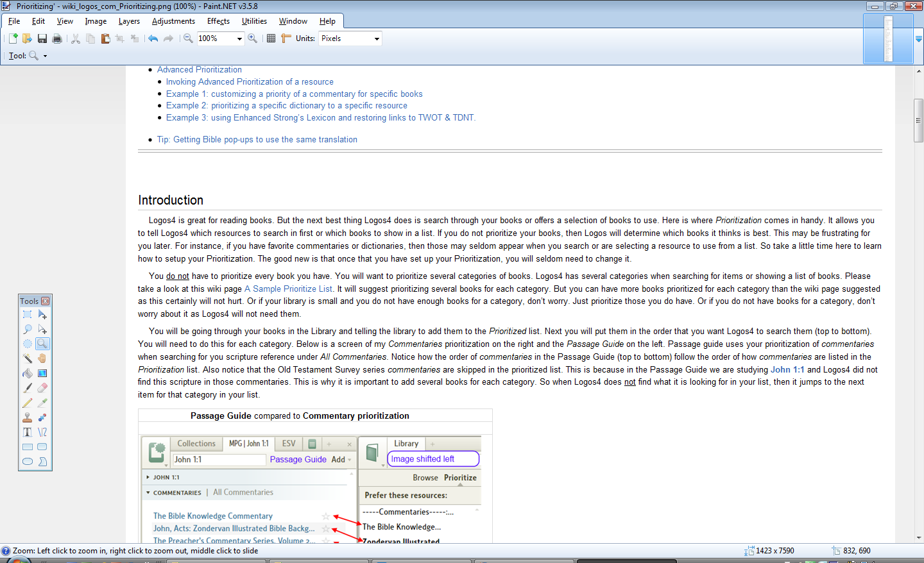Open the Tool chooser dropdown arrow
The image size is (924, 563).
(x=45, y=56)
